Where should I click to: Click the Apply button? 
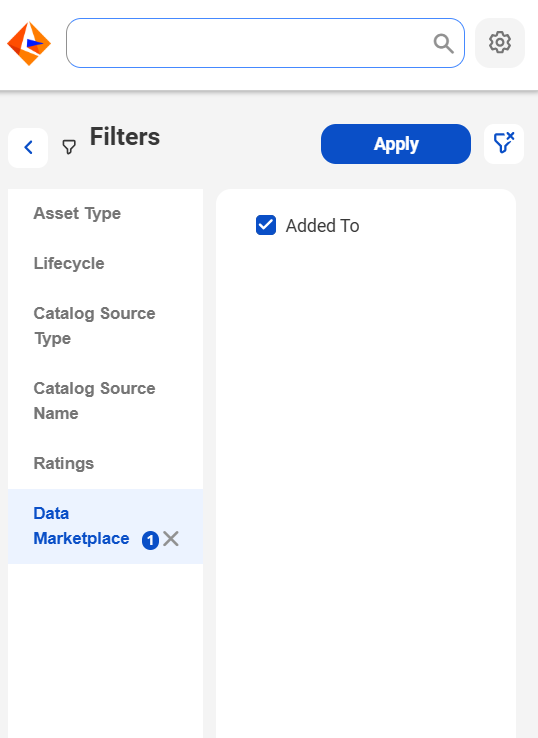click(x=396, y=144)
